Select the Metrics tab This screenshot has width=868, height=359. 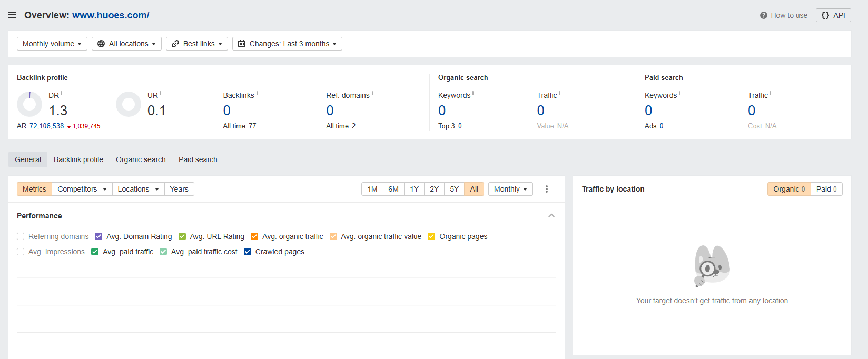point(34,189)
